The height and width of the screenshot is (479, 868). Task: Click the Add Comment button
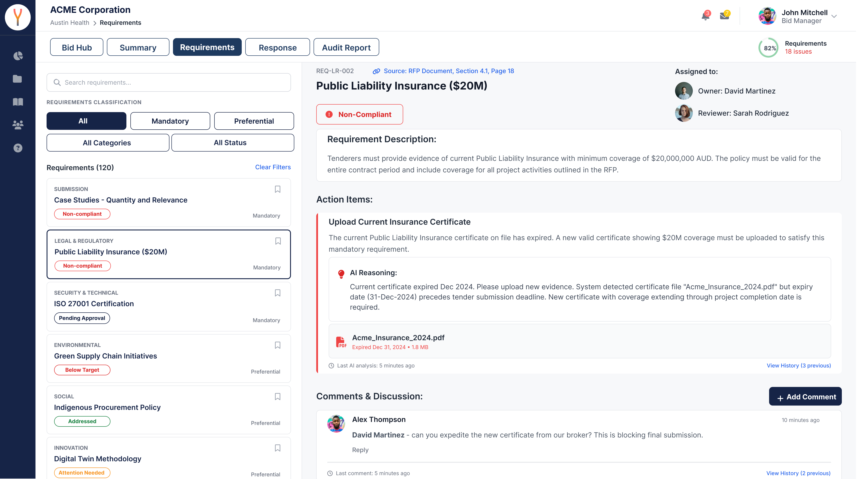(805, 397)
